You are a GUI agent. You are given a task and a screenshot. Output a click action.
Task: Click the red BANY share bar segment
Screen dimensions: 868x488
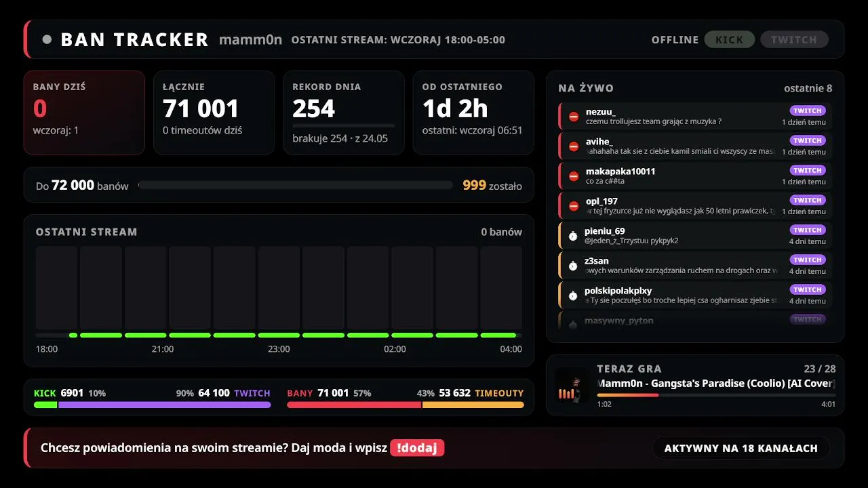[354, 405]
